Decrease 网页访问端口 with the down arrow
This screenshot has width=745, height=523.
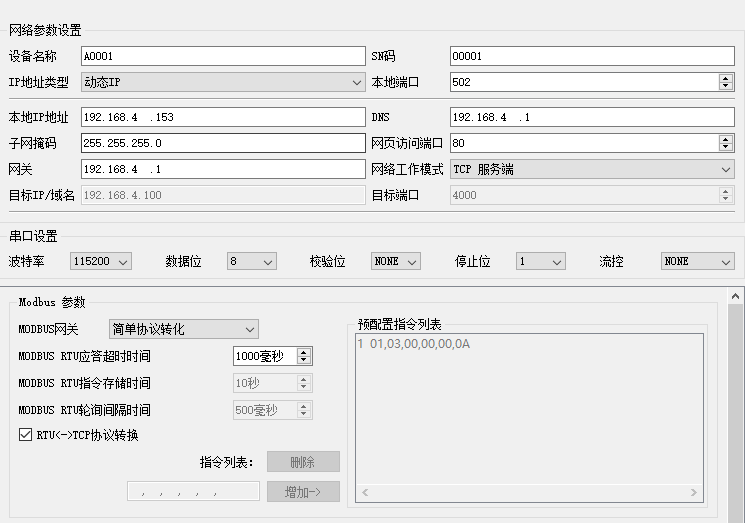point(726,147)
